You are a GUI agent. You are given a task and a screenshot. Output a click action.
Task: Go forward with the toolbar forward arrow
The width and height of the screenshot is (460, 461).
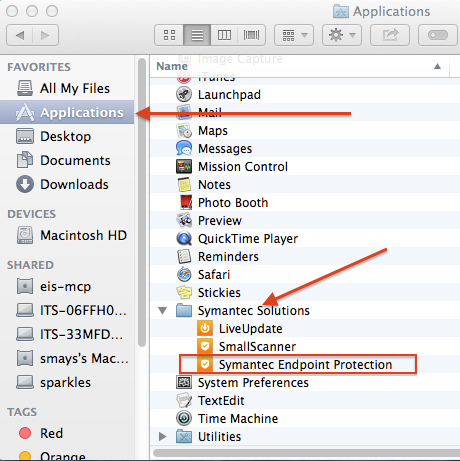45,35
